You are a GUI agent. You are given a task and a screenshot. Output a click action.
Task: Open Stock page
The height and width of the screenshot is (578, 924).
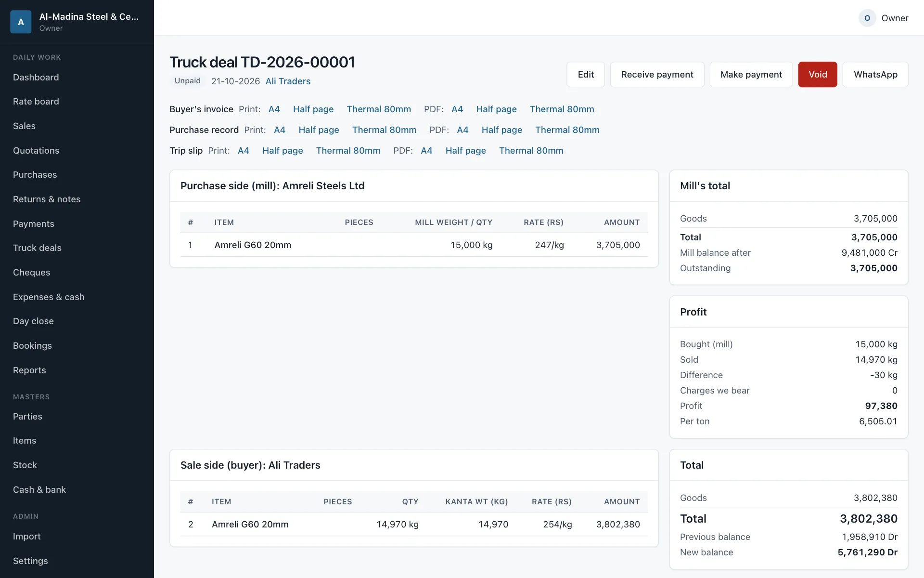coord(25,465)
